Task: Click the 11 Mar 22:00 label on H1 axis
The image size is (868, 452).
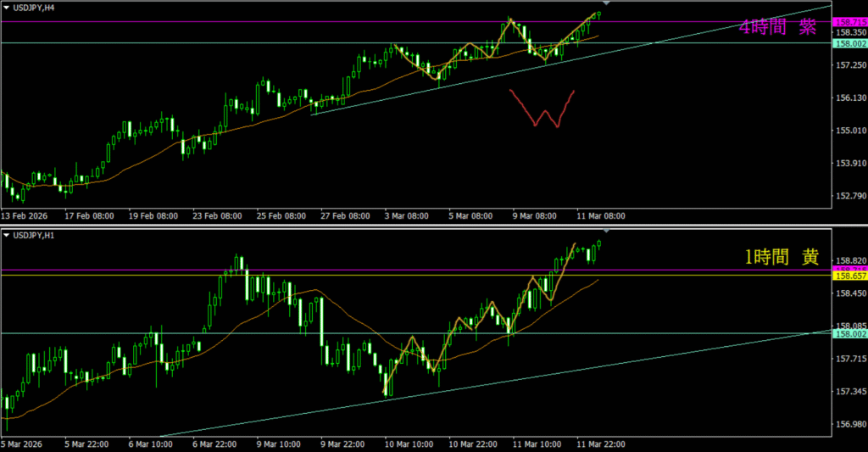Action: point(599,444)
